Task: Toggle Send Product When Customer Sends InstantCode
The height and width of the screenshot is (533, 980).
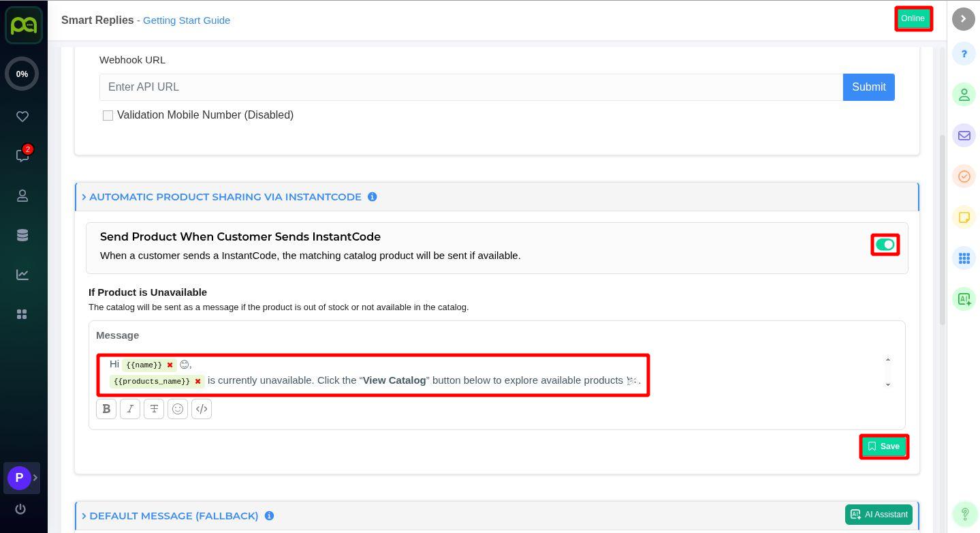Action: 885,245
